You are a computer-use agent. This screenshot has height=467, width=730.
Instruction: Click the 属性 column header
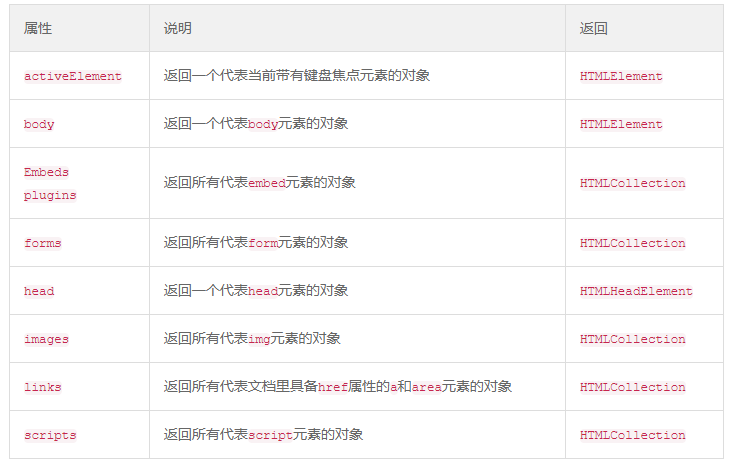click(x=38, y=28)
